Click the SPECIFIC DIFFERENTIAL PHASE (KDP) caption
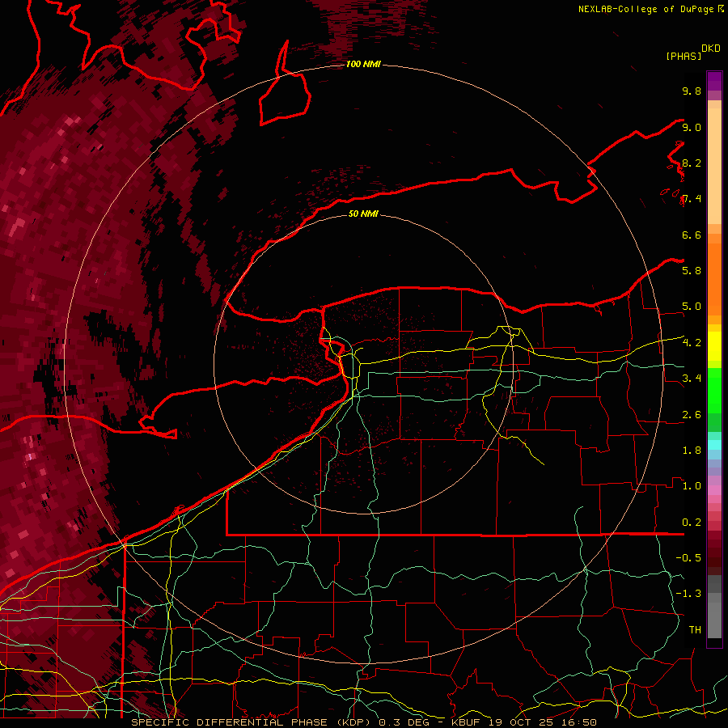 coord(253,722)
